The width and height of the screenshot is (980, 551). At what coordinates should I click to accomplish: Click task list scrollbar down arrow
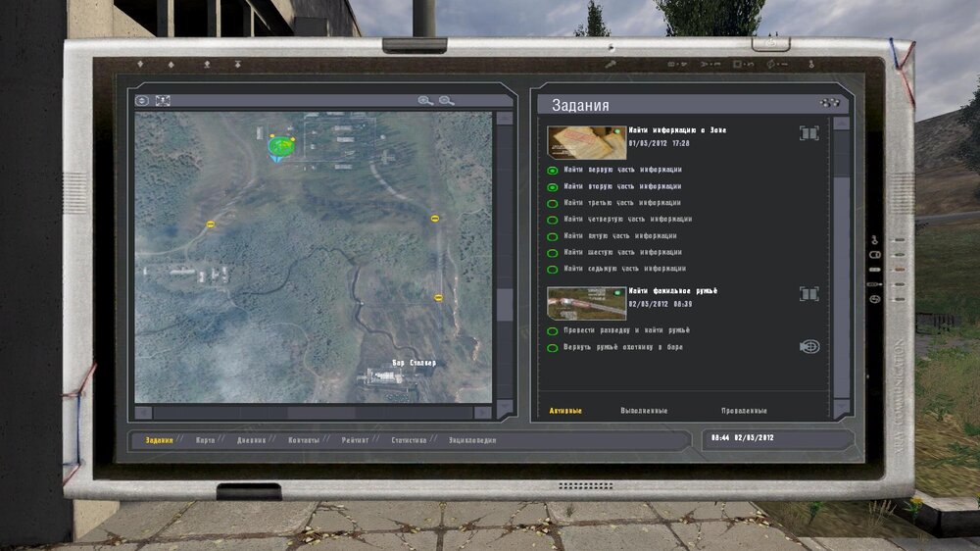842,408
